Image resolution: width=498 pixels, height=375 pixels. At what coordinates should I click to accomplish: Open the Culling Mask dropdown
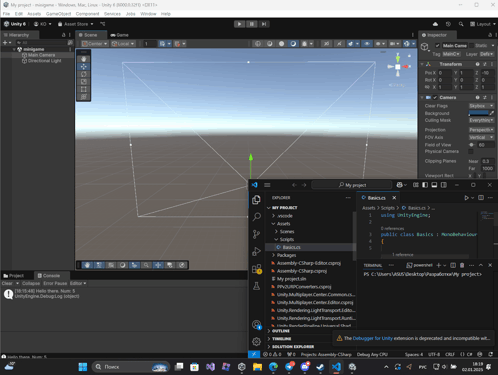481,120
